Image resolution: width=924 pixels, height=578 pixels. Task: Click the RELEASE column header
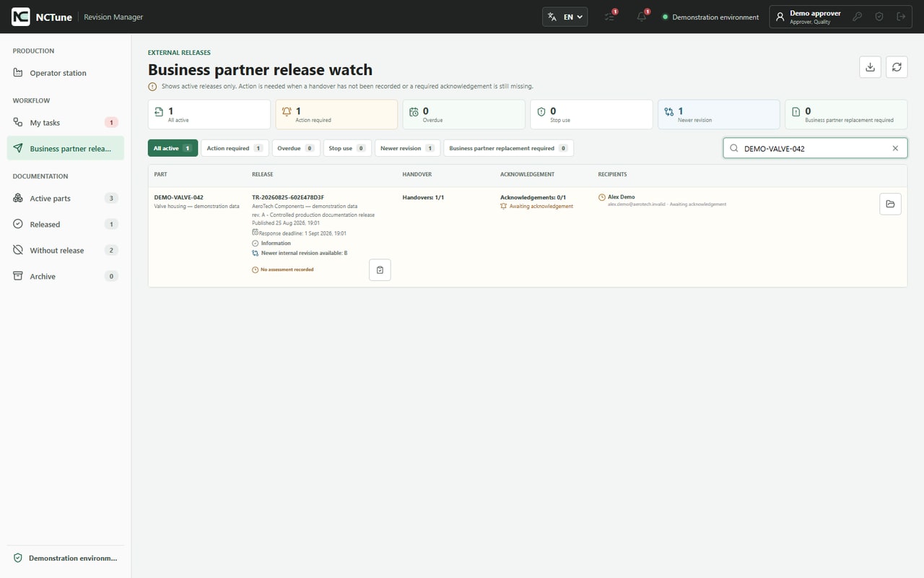tap(262, 175)
